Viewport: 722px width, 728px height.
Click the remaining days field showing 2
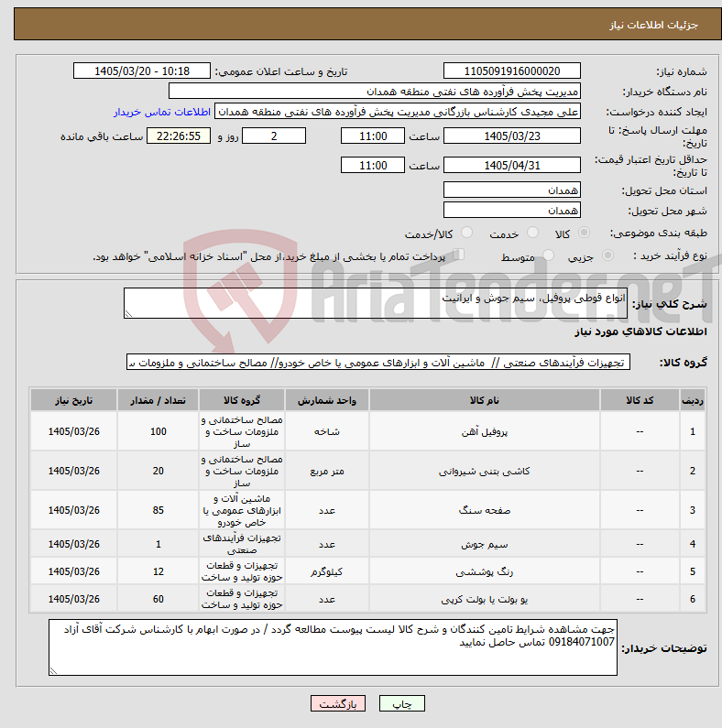point(274,136)
